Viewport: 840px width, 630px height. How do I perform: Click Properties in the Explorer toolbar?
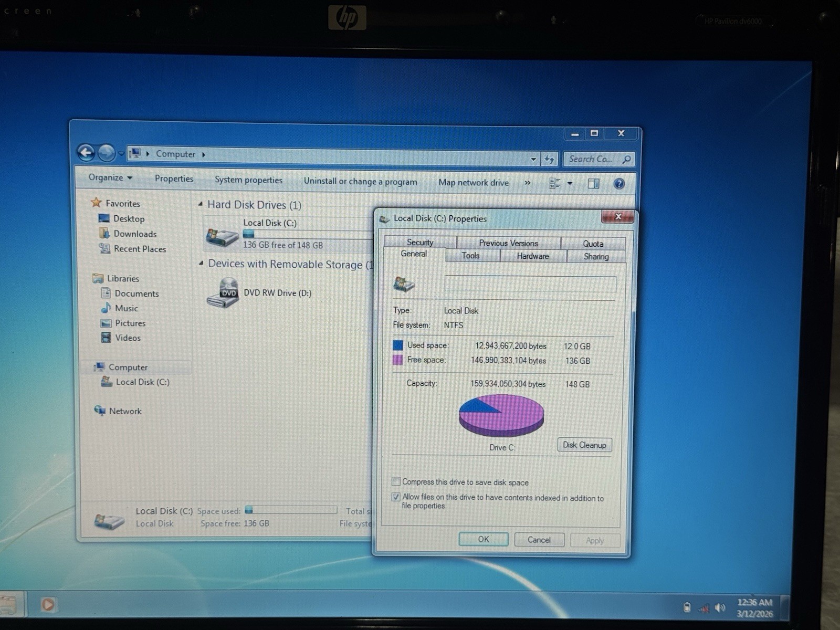174,178
